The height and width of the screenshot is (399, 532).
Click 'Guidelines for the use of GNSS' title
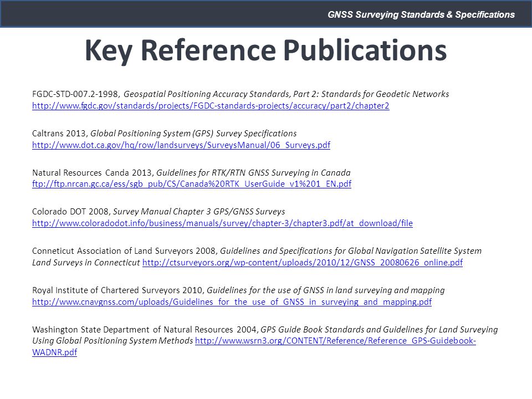(x=326, y=290)
